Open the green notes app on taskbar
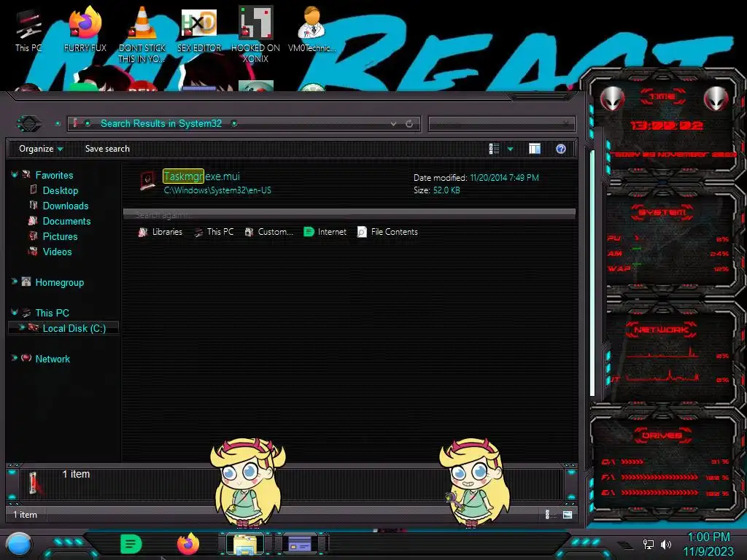 click(x=131, y=544)
